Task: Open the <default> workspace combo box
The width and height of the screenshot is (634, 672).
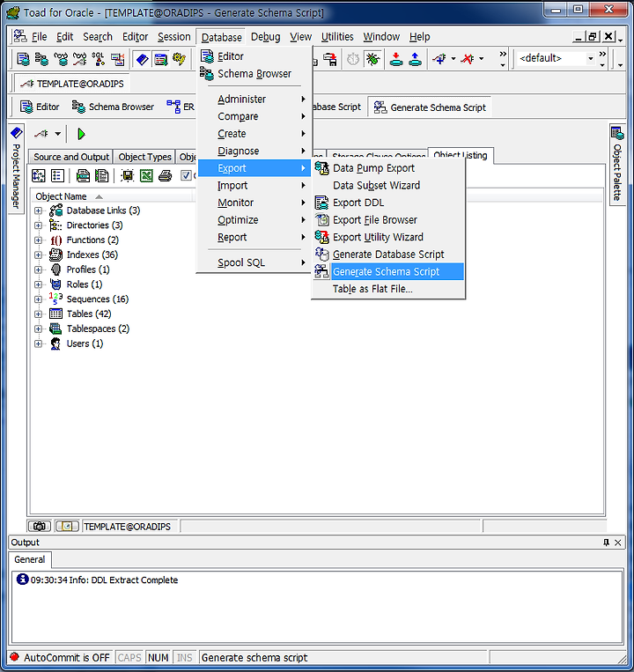Action: click(x=556, y=58)
